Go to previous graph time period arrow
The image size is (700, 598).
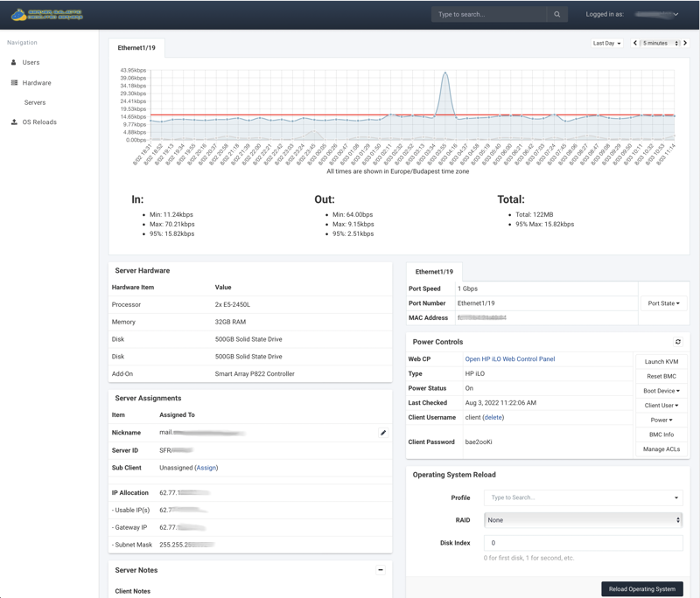coord(635,43)
